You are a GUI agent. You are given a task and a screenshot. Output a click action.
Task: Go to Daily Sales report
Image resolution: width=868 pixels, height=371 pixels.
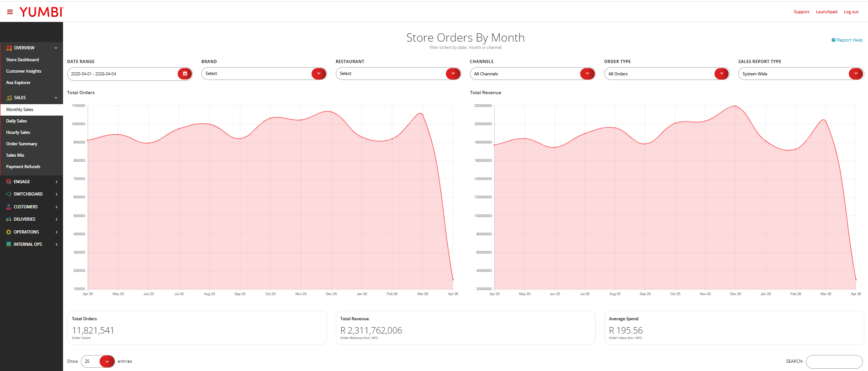point(16,121)
